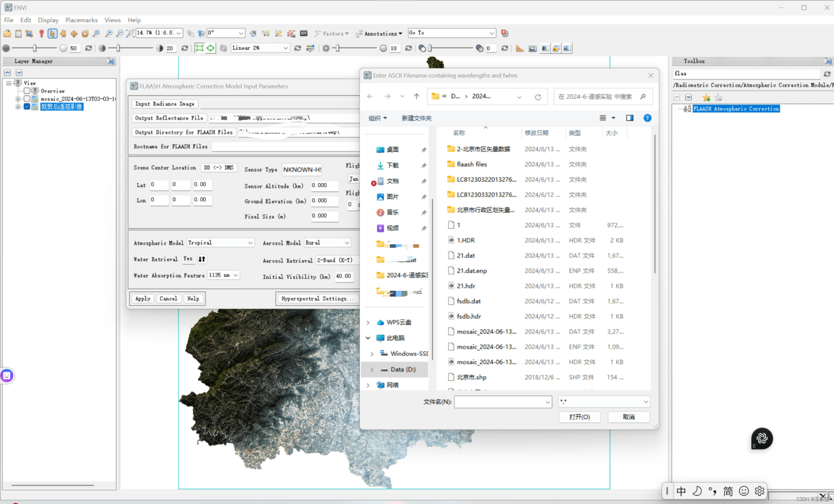The image size is (834, 504).
Task: Open the Atmospheric Model dropdown
Action: tap(250, 243)
